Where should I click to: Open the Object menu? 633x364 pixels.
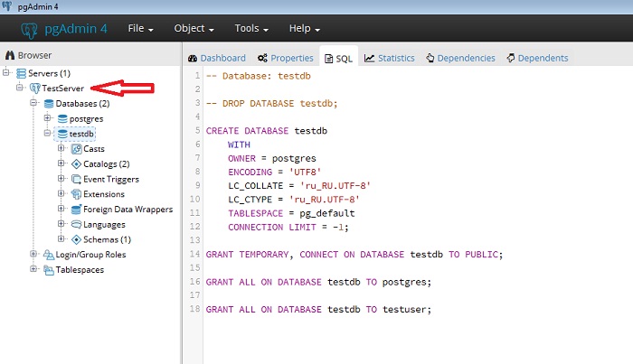194,28
